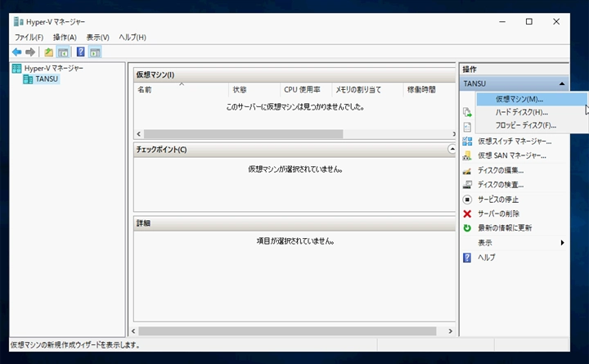Click virtual machine list scrollbar right arrow
The width and height of the screenshot is (589, 364).
pyautogui.click(x=453, y=133)
